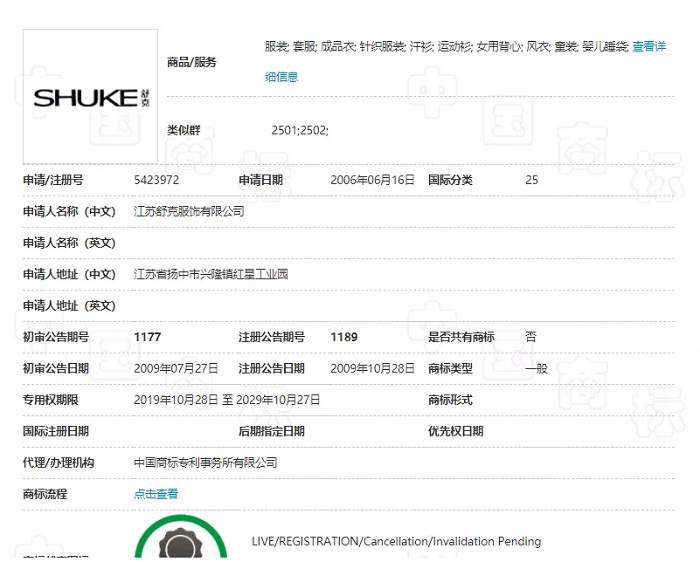This screenshot has height=562, width=700.
Task: Click the 初审公告期号 label
Action: pyautogui.click(x=56, y=337)
